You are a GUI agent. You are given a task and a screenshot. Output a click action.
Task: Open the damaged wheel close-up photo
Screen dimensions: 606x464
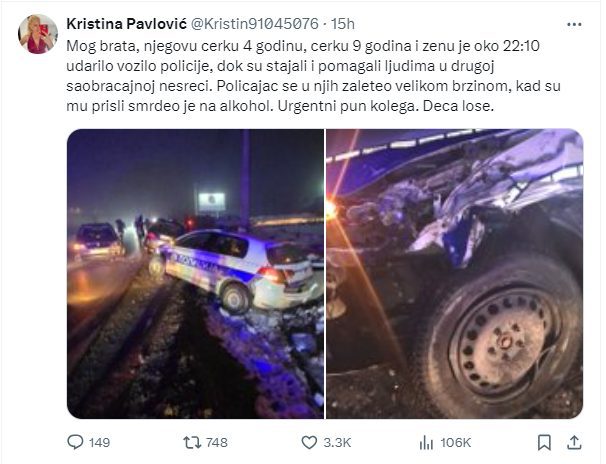pos(454,274)
